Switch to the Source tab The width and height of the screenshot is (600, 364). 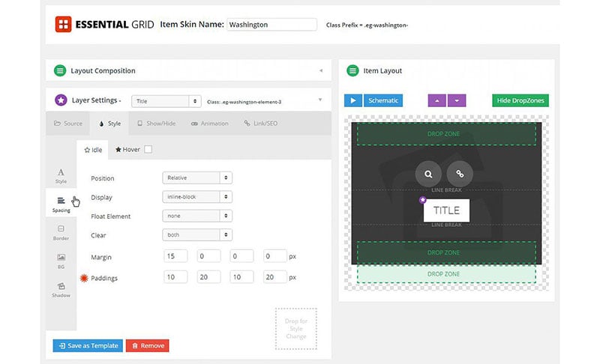[x=68, y=124]
